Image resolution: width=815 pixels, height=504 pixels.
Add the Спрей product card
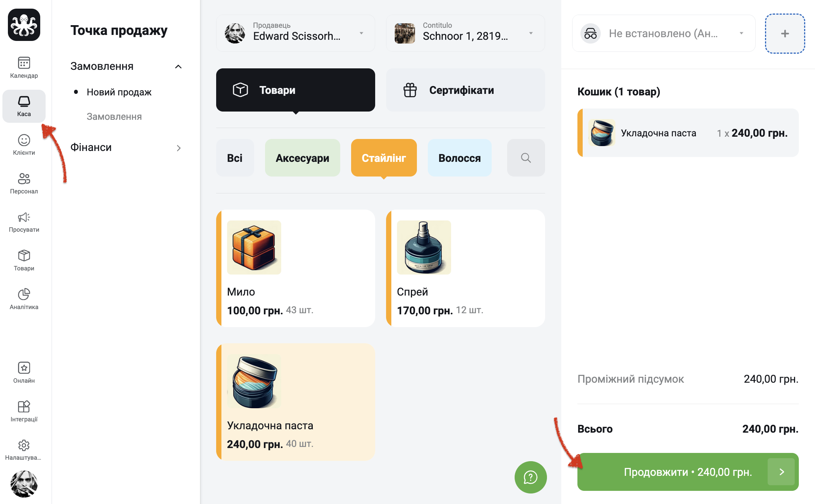(x=465, y=268)
